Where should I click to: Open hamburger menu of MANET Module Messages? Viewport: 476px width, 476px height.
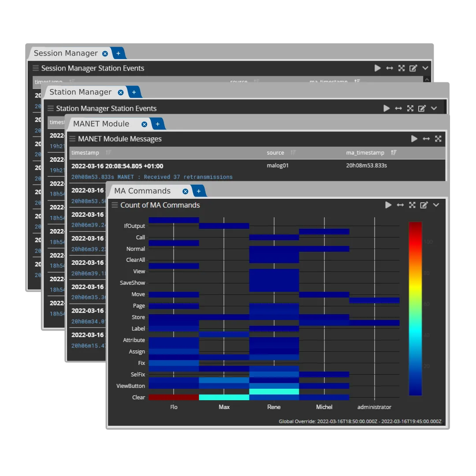point(72,139)
